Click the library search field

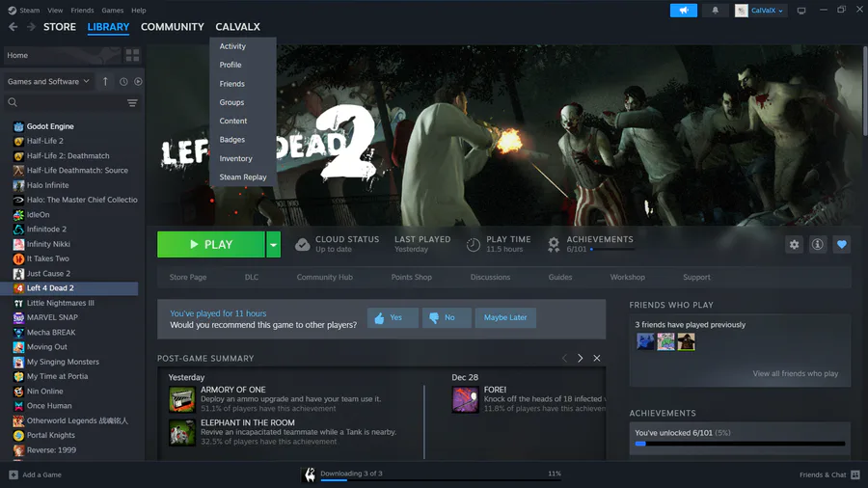70,102
